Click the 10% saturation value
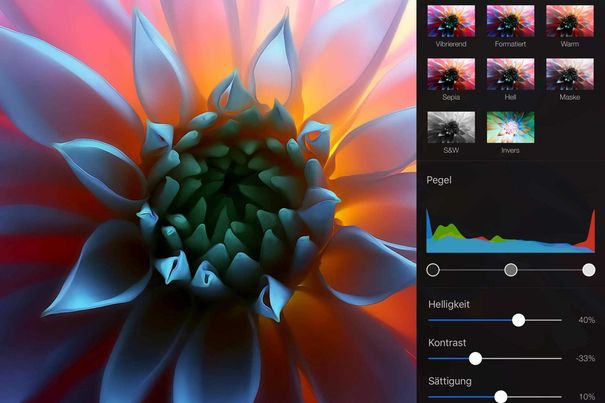The height and width of the screenshot is (403, 605). click(x=587, y=396)
